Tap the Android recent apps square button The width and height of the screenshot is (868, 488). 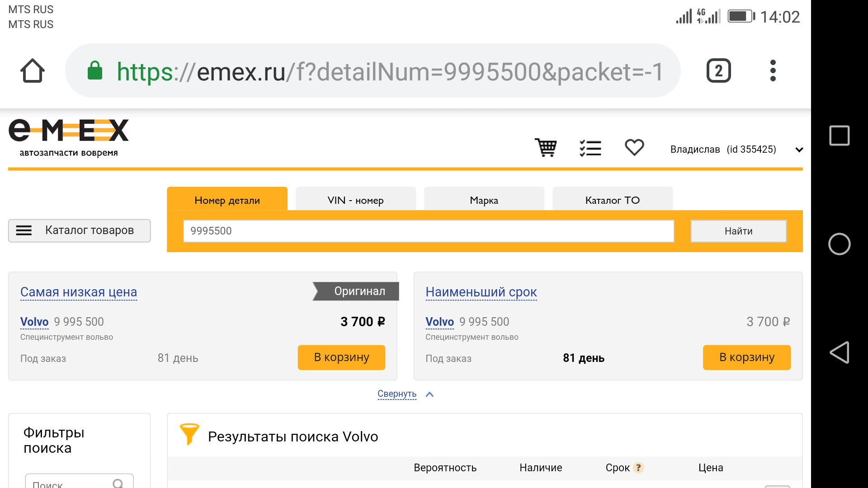pyautogui.click(x=840, y=136)
